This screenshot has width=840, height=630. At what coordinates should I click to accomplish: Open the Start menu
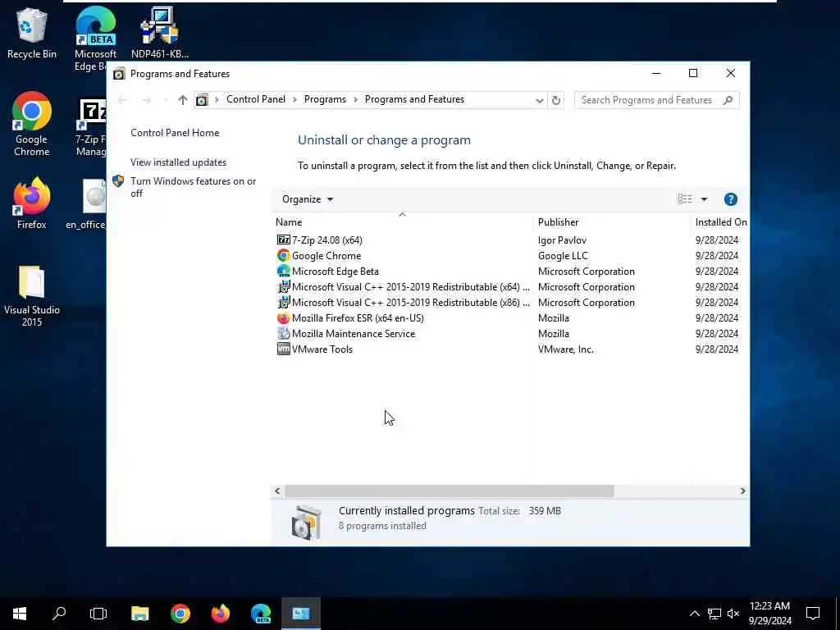pos(20,614)
